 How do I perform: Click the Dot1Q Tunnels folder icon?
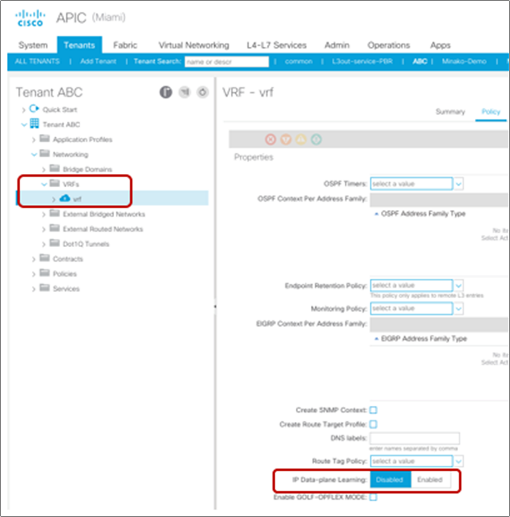pyautogui.click(x=54, y=243)
